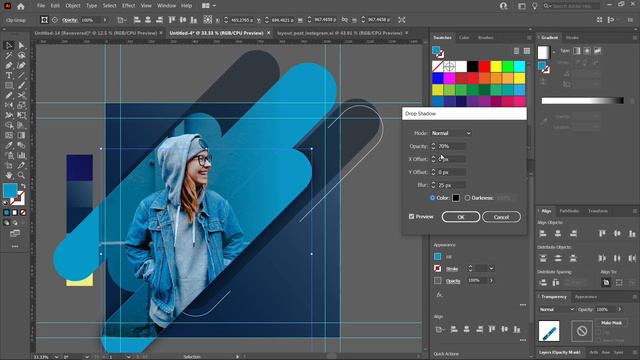Switch to the Transform panel tab

tap(598, 211)
